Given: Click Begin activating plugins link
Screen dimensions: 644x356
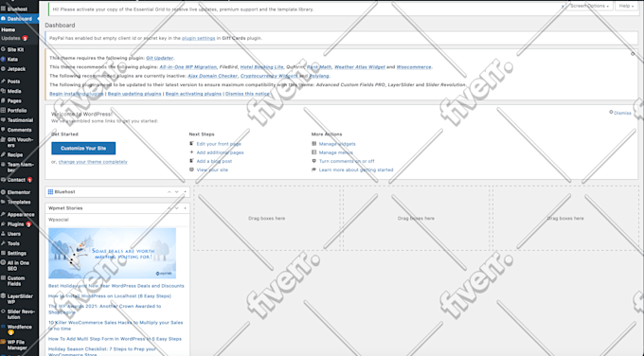Looking at the screenshot, I should pyautogui.click(x=193, y=94).
